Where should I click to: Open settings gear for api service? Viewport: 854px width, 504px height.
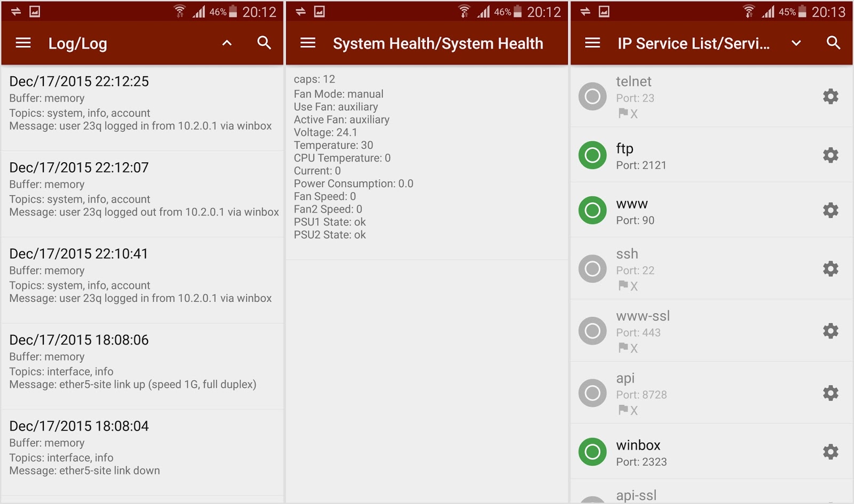(831, 393)
